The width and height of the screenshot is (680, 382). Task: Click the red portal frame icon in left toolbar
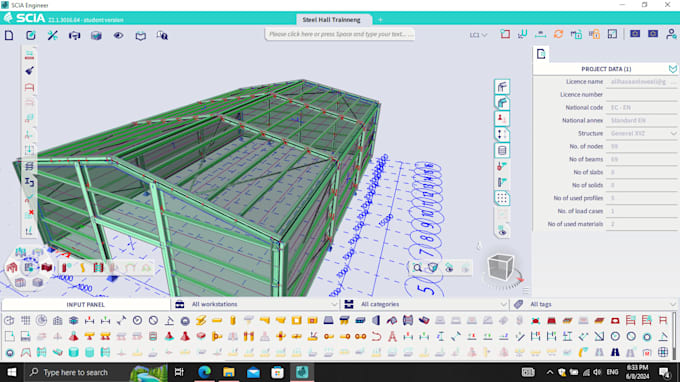29,87
